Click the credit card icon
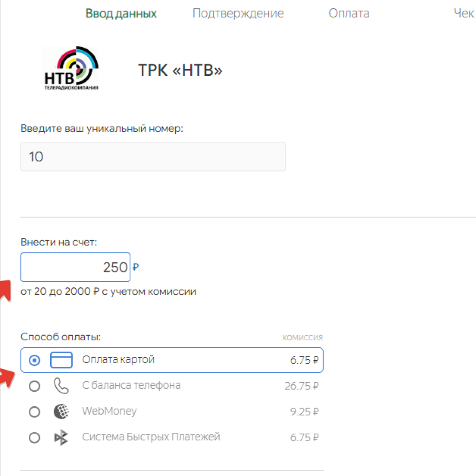This screenshot has width=476, height=476. (61, 360)
